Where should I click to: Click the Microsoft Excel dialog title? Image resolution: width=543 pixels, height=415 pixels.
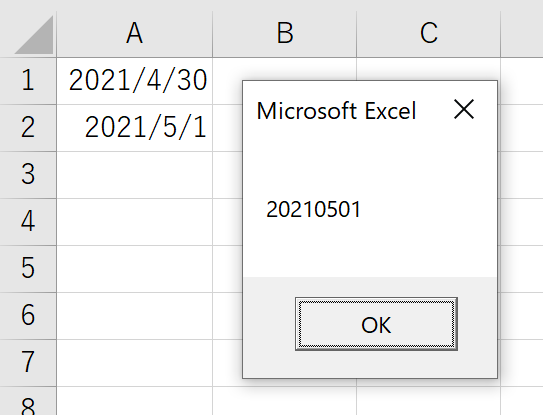pos(336,111)
